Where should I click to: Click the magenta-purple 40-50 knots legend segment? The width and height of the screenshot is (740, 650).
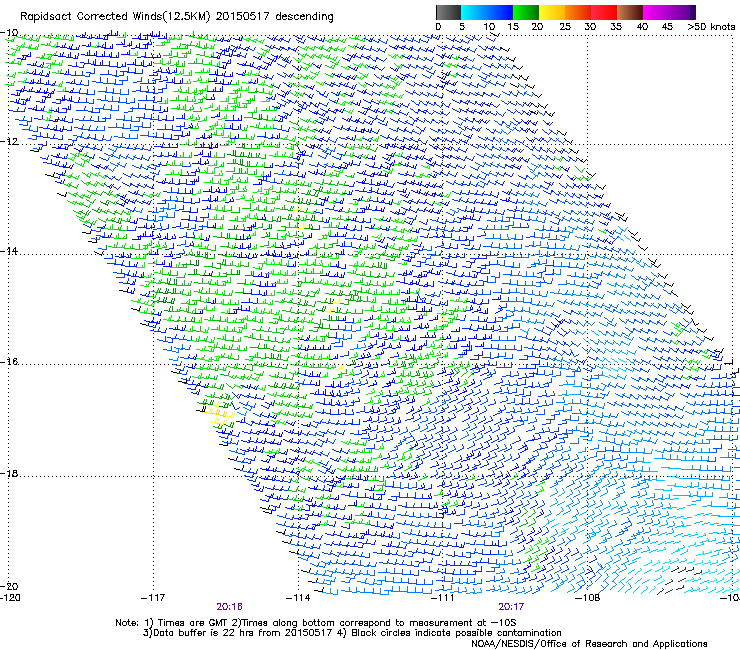point(669,12)
